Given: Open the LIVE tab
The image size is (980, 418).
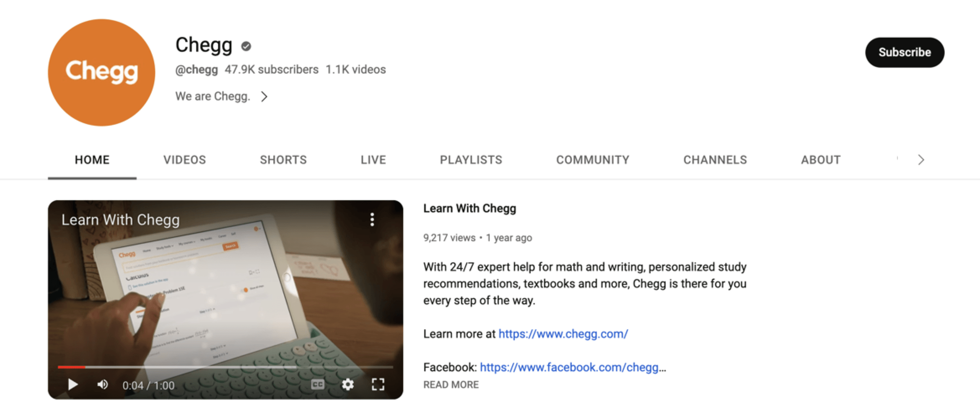Looking at the screenshot, I should (373, 160).
